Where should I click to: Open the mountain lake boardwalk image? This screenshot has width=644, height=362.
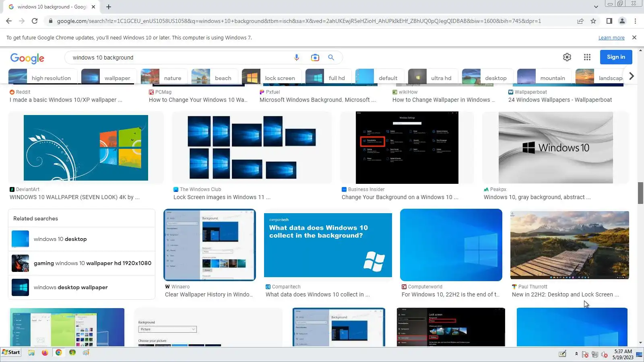pyautogui.click(x=570, y=245)
